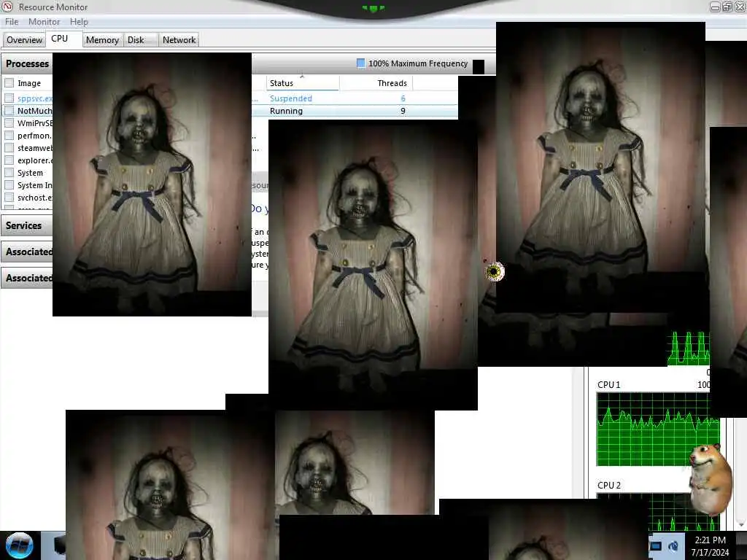The image size is (747, 560).
Task: Click the CPU 1 usage graph
Action: (x=657, y=429)
